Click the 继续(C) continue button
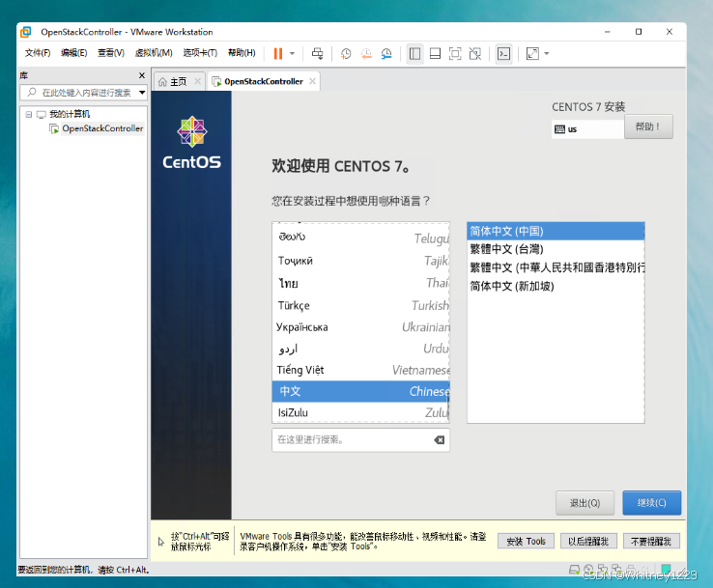Image resolution: width=713 pixels, height=588 pixels. point(651,503)
